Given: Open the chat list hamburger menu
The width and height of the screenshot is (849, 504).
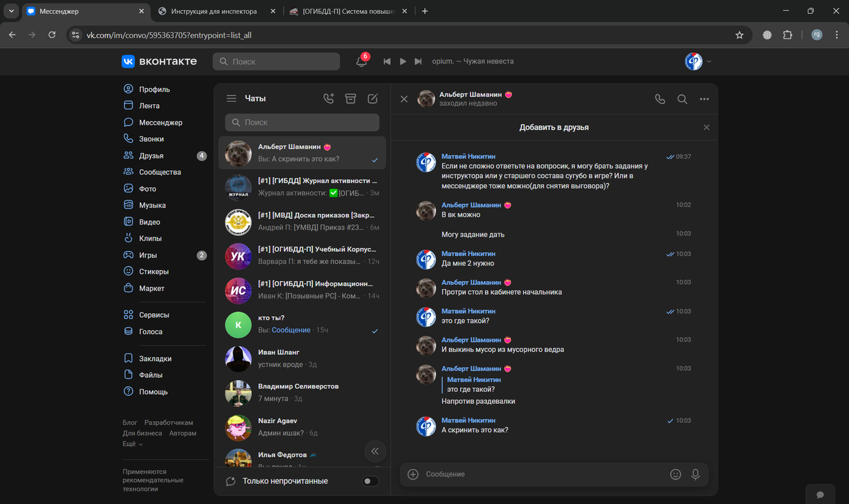Looking at the screenshot, I should [x=231, y=98].
